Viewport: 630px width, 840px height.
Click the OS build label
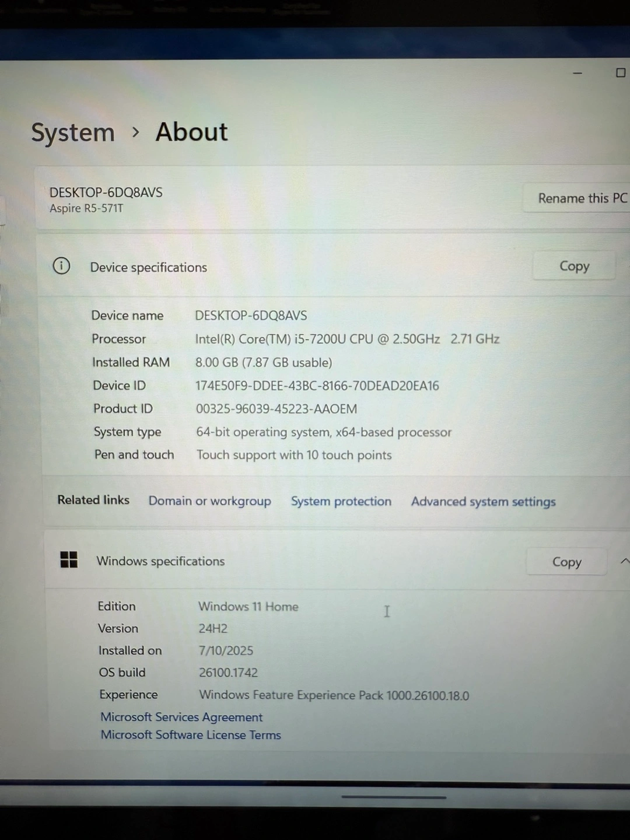click(122, 673)
